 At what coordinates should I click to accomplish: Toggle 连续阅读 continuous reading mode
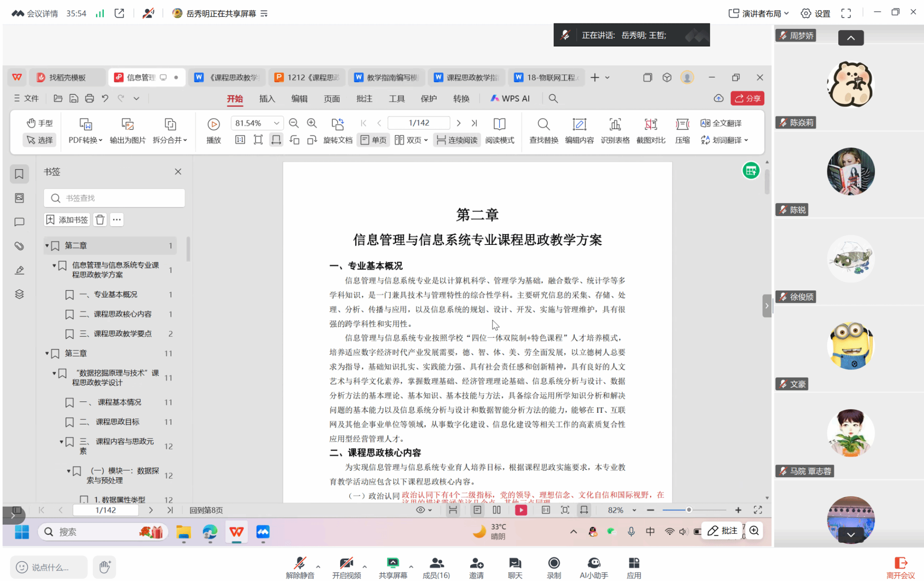tap(457, 140)
